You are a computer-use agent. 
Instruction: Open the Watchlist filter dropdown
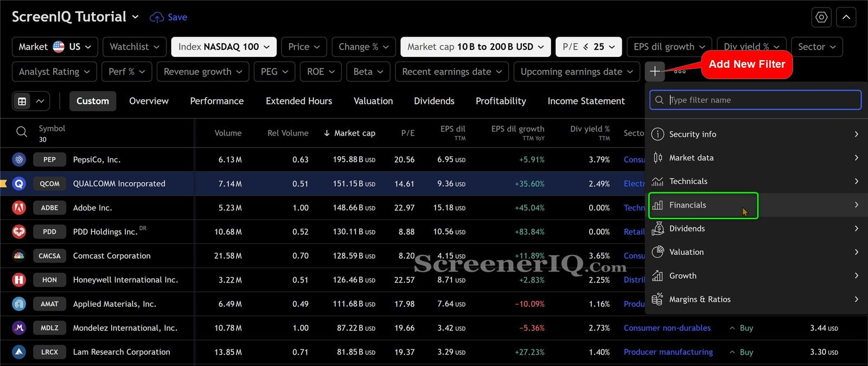point(135,47)
